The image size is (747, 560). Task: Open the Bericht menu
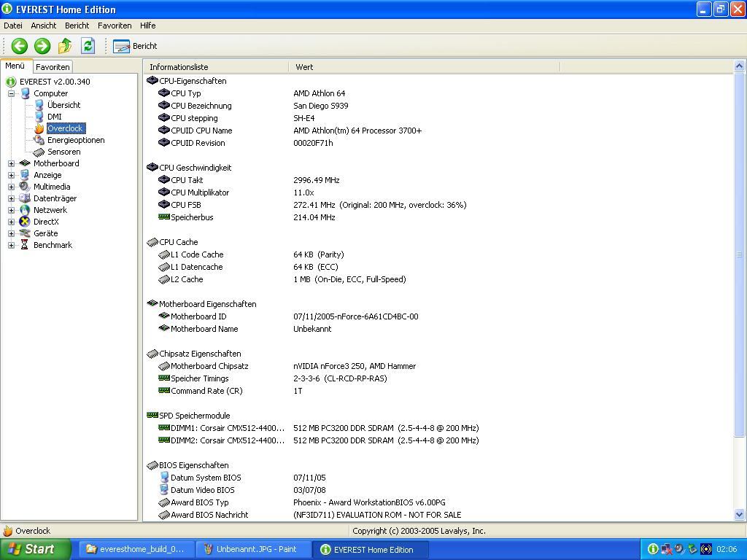[77, 26]
